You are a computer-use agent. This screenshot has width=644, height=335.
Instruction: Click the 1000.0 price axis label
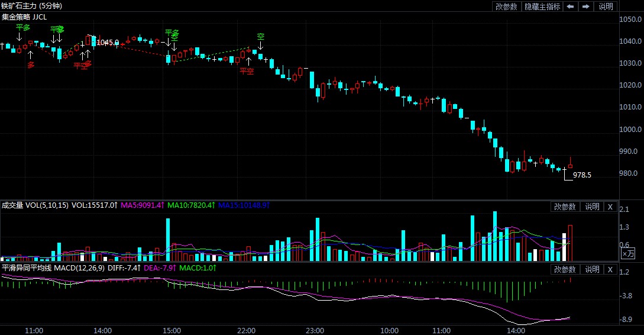click(x=630, y=130)
